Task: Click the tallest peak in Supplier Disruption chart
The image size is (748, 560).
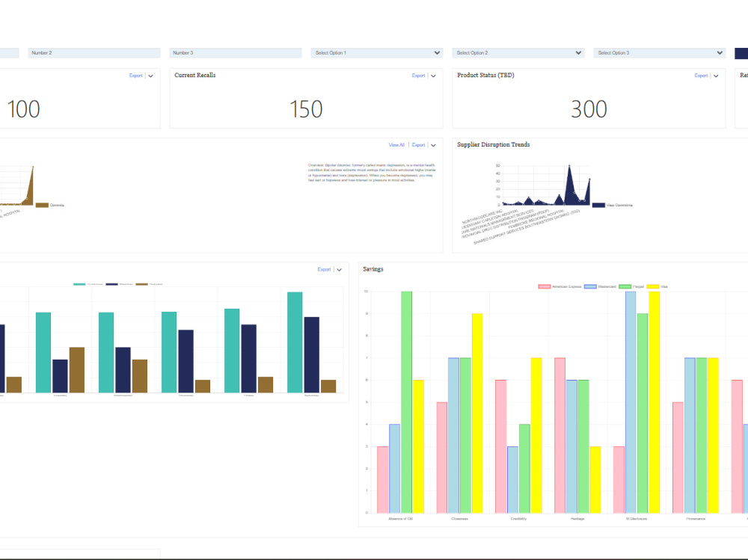Action: tap(569, 167)
